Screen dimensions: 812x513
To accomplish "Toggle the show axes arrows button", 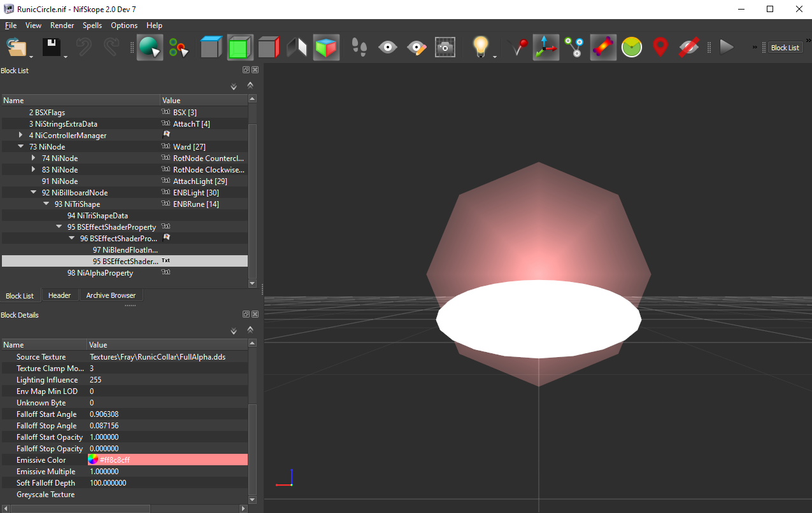I will coord(546,48).
